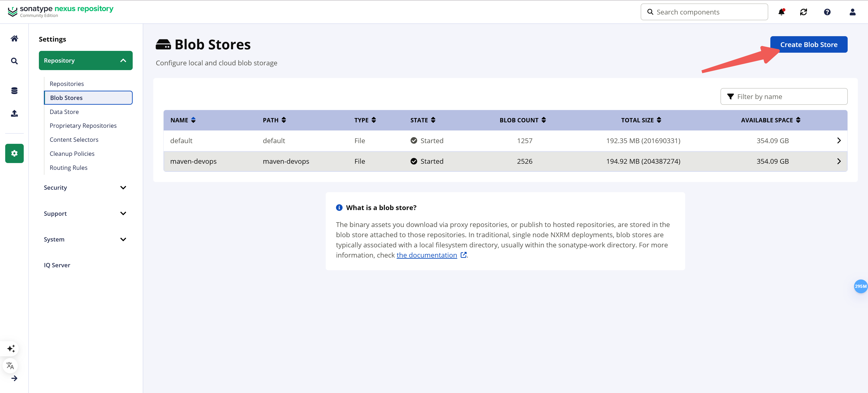The image size is (868, 393).
Task: Open the IQ Server menu item
Action: click(x=57, y=265)
